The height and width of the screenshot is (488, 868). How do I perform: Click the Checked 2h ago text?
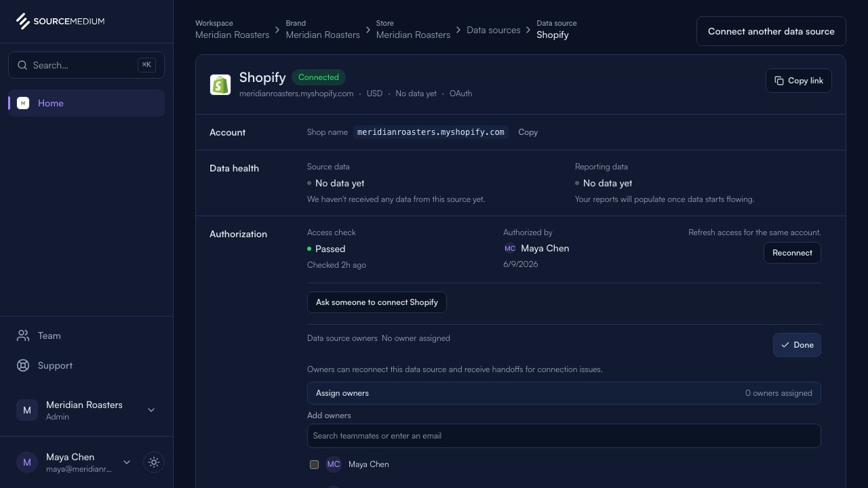(336, 265)
